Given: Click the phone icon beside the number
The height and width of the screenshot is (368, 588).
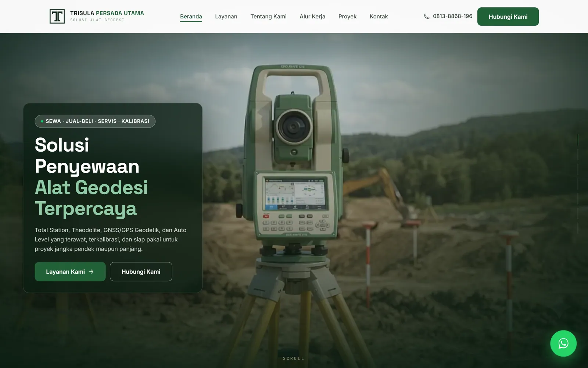Looking at the screenshot, I should pos(426,17).
